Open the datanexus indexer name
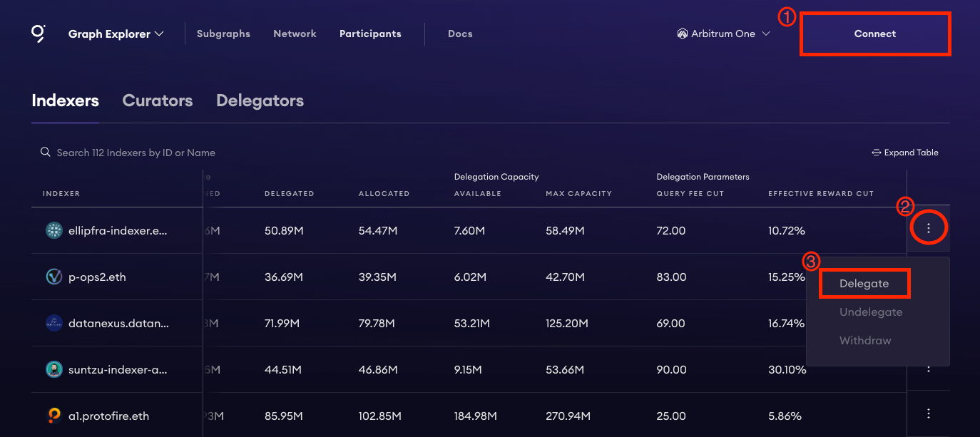980x437 pixels. coord(118,324)
